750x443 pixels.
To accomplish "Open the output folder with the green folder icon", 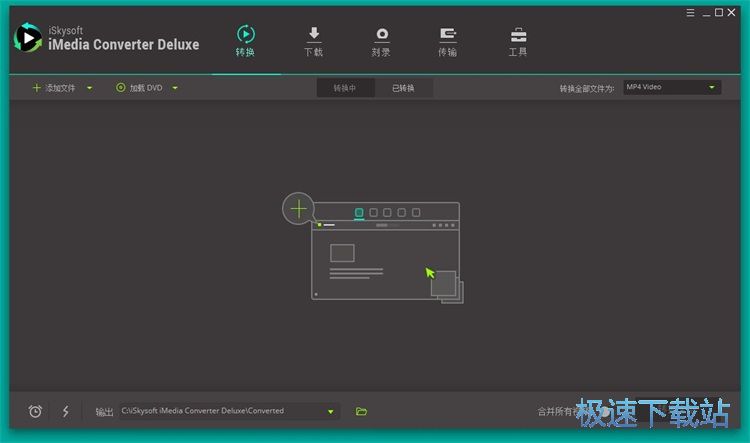I will [x=361, y=411].
